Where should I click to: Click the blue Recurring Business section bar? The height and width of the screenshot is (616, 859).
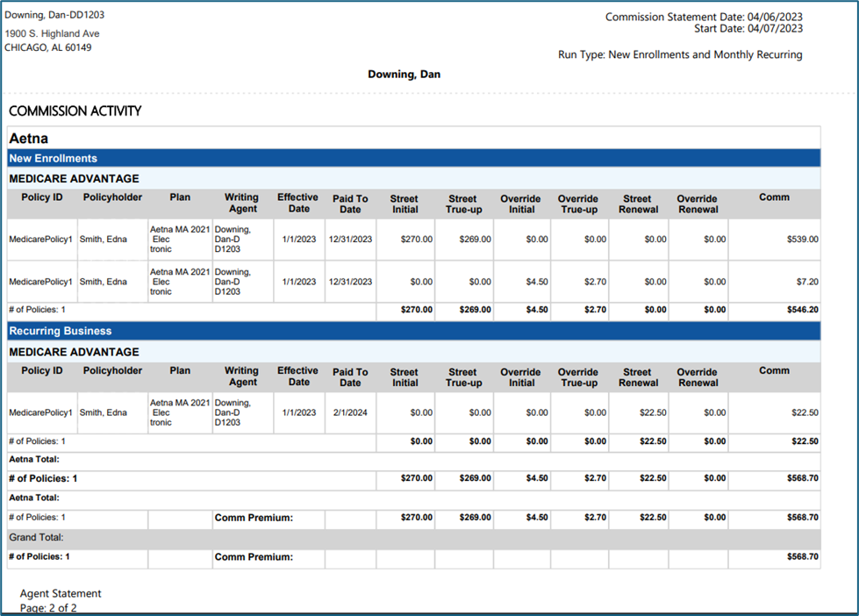pos(412,331)
